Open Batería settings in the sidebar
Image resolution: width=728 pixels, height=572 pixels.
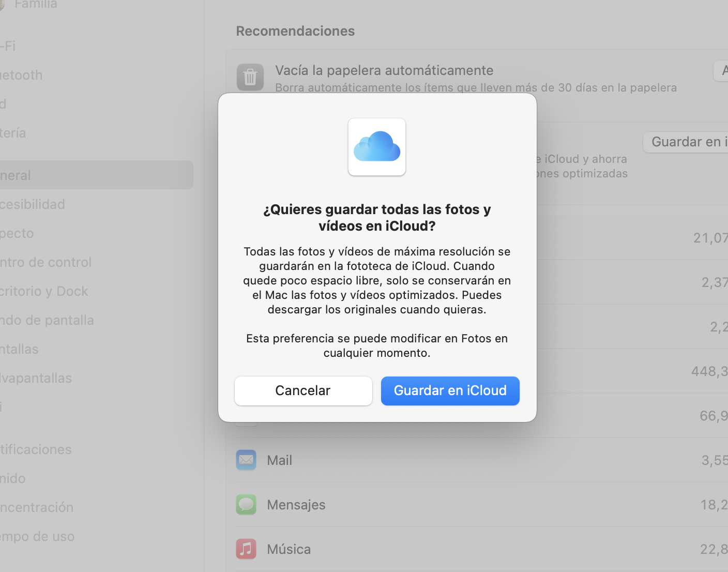13,132
